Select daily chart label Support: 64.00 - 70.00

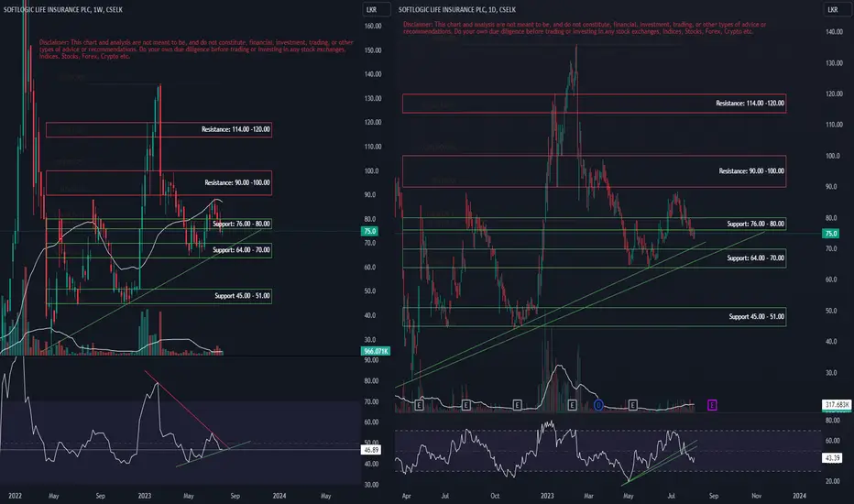755,258
